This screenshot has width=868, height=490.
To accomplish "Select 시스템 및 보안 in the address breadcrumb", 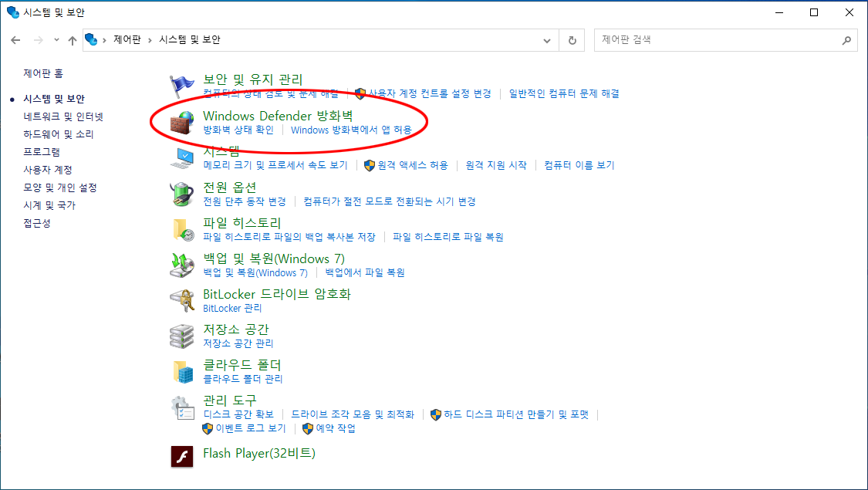I will (x=190, y=40).
